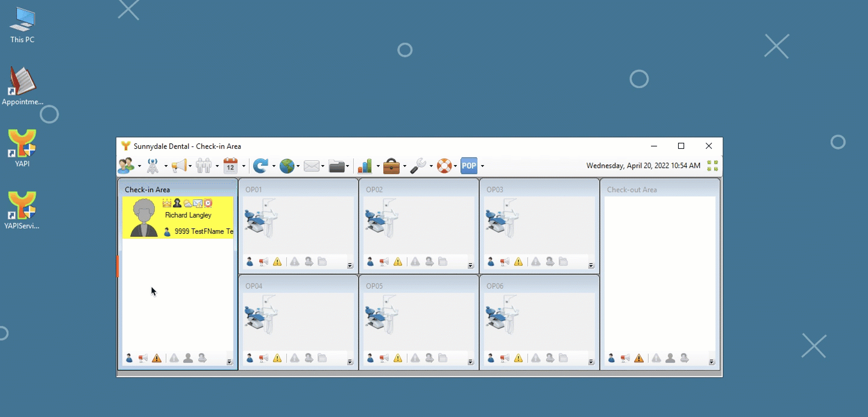Open the patients (two people) toolbar icon
The width and height of the screenshot is (868, 417).
coord(126,166)
